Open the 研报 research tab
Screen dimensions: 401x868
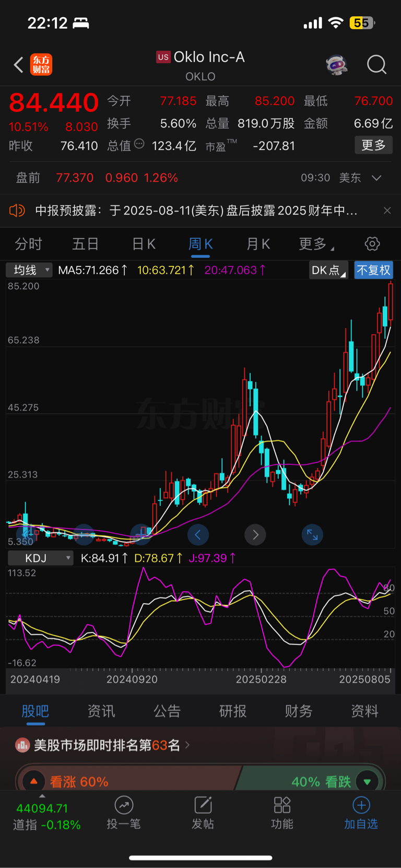[x=233, y=711]
